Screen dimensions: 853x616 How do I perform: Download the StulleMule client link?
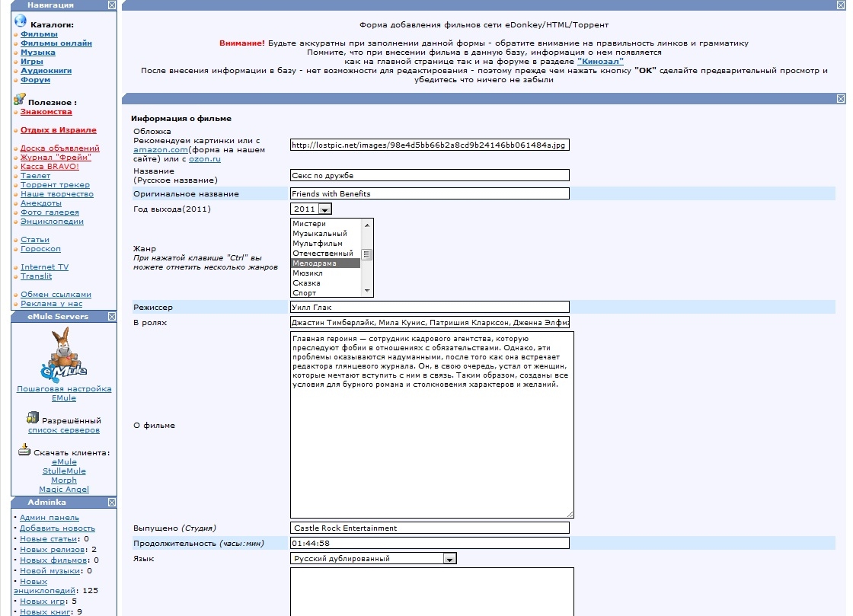coord(64,471)
